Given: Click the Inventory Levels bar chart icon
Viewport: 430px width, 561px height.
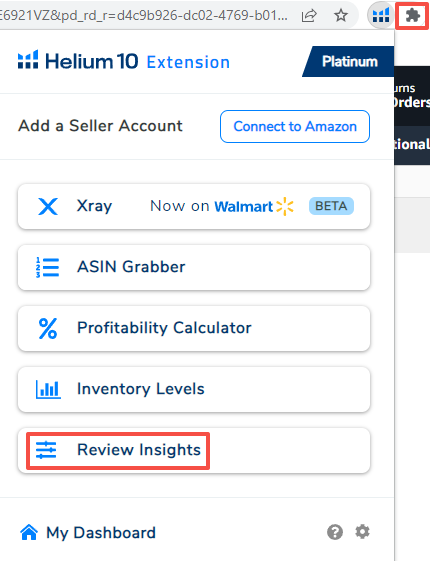Looking at the screenshot, I should [48, 389].
